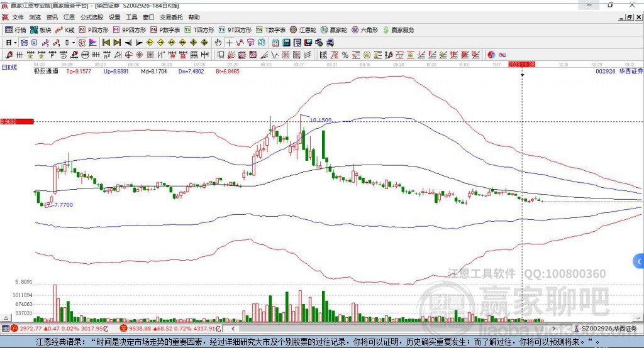Click the Dn=7.4802 value
This screenshot has width=644, height=348.
tap(191, 71)
